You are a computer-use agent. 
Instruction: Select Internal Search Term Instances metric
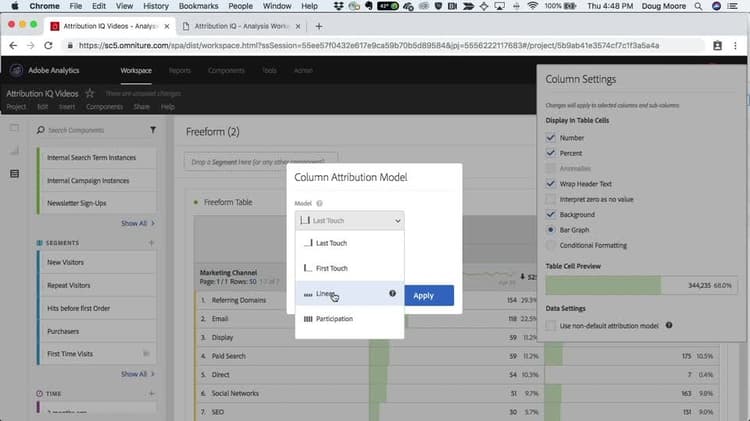point(97,157)
